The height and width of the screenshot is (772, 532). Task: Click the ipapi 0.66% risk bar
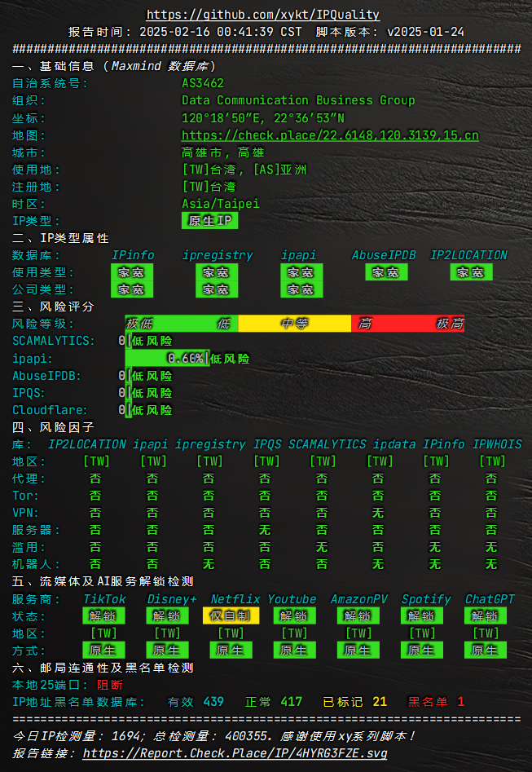(167, 358)
